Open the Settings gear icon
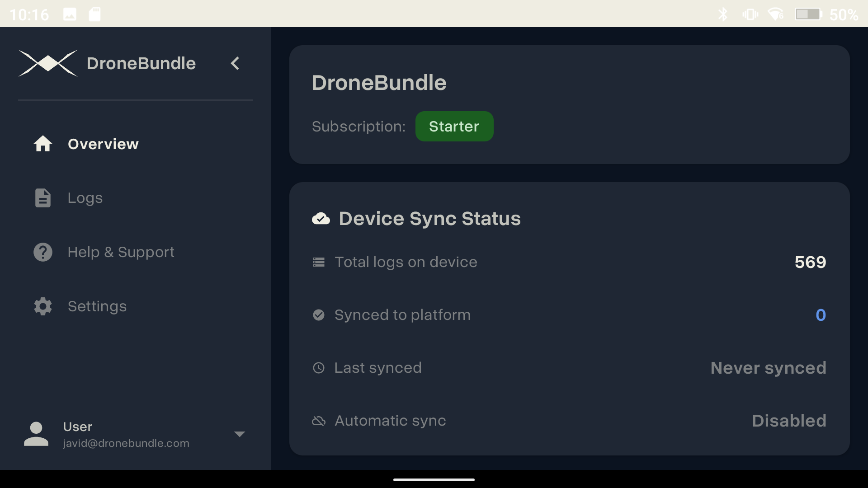Viewport: 868px width, 488px height. point(42,306)
